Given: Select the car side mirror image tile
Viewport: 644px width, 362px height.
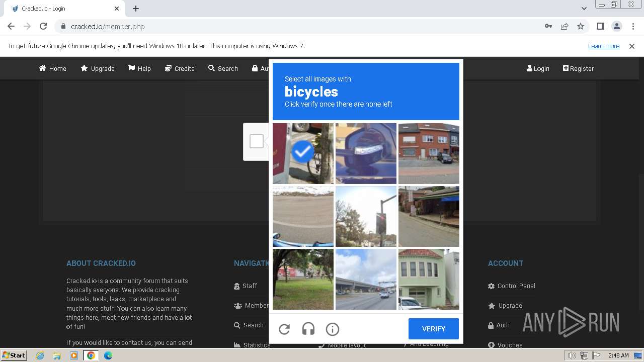Looking at the screenshot, I should coord(366,153).
